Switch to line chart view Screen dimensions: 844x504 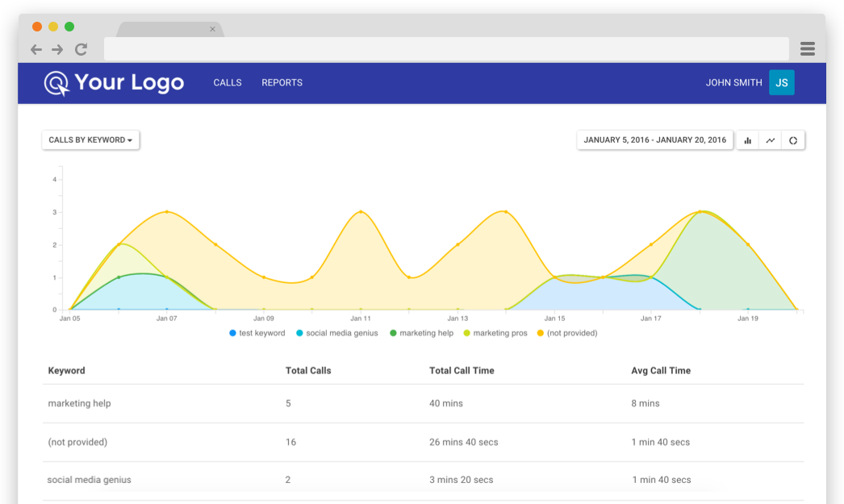[x=771, y=140]
